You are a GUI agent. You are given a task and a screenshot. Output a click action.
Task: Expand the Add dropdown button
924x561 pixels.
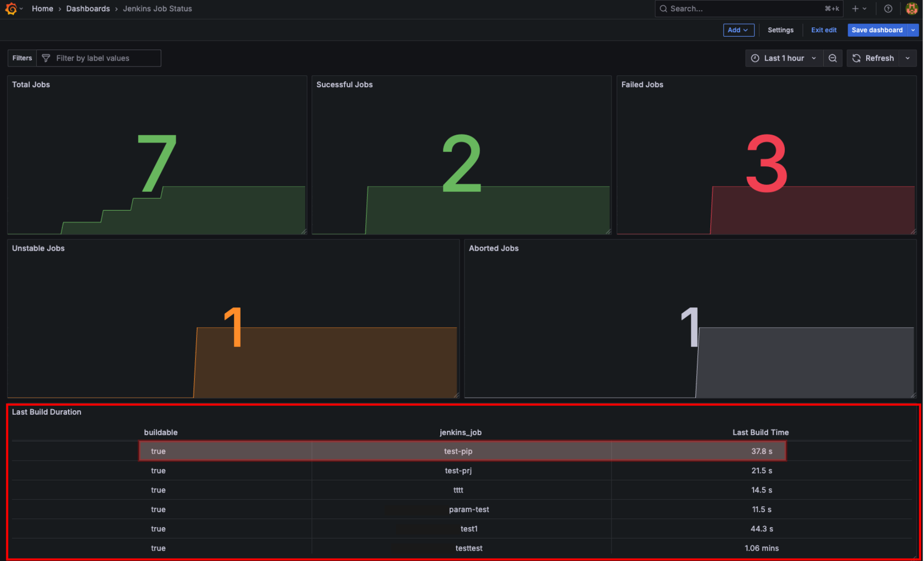coord(738,30)
